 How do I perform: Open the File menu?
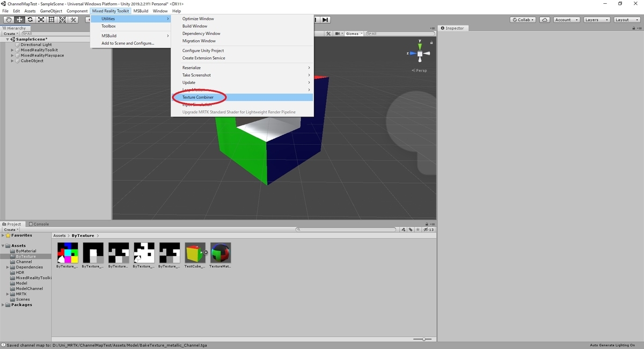tap(5, 11)
